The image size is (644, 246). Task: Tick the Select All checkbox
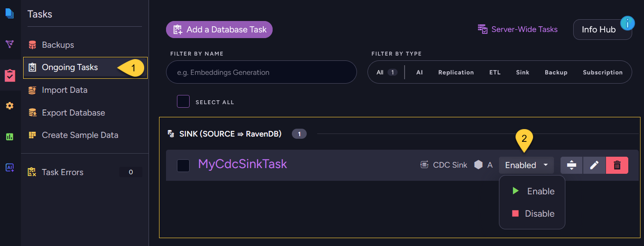tap(183, 102)
